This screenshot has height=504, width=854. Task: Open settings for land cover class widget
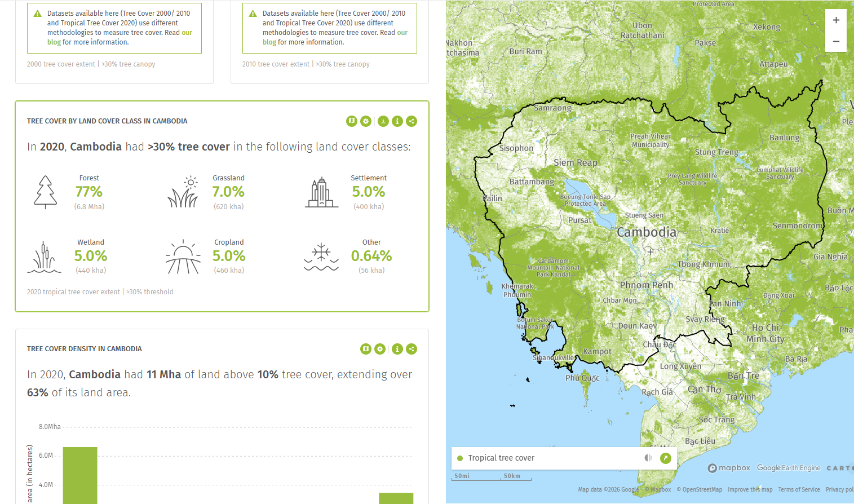point(366,121)
